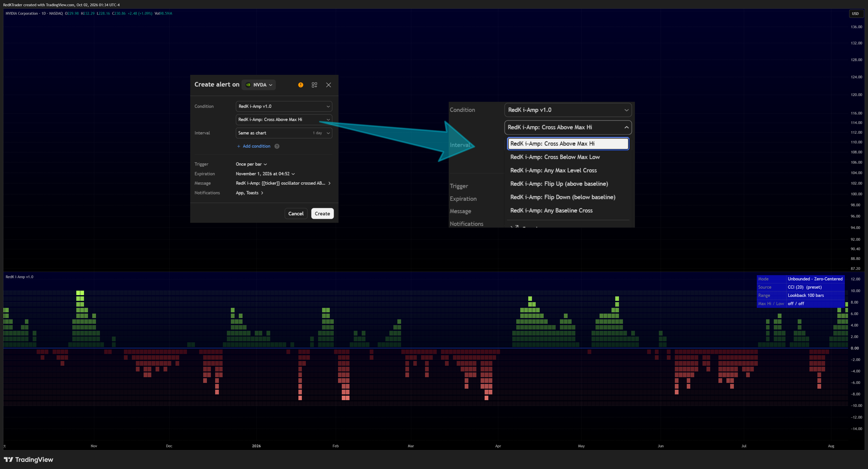Click the TradingView logo at bottom left
The height and width of the screenshot is (469, 868).
(x=28, y=460)
